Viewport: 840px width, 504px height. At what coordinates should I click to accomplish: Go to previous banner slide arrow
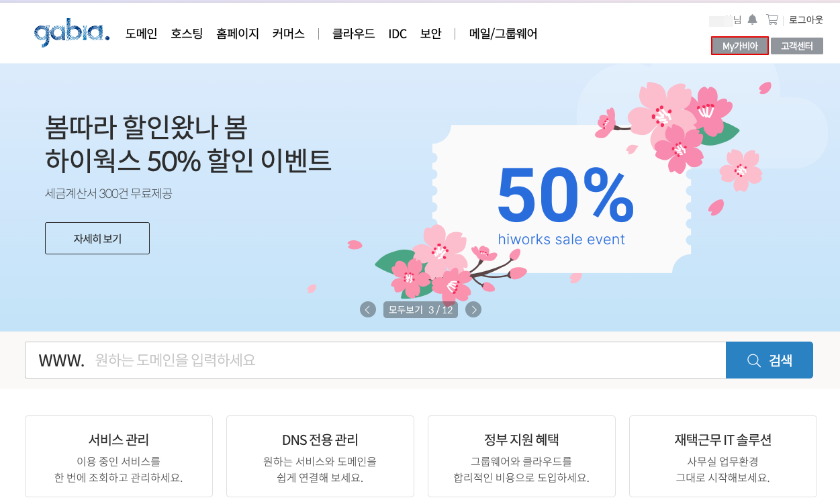(367, 309)
